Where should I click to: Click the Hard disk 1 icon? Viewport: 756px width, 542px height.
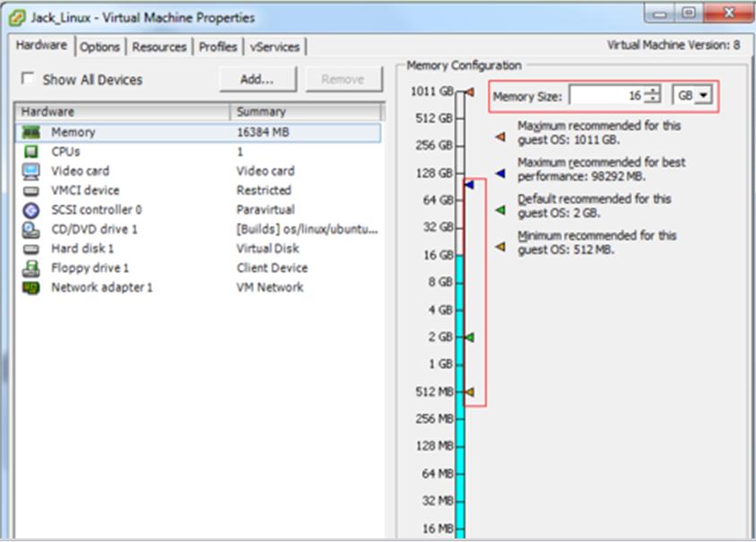click(30, 249)
